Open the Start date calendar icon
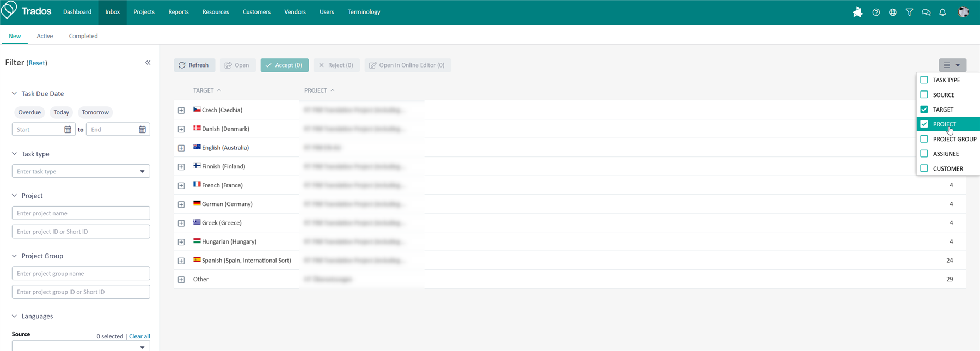Viewport: 980px width, 351px height. [68, 130]
